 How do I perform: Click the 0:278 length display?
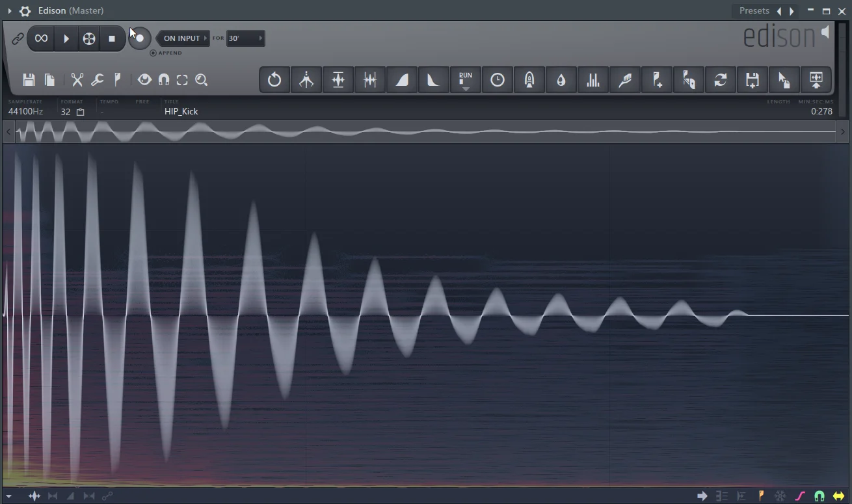[x=821, y=111]
